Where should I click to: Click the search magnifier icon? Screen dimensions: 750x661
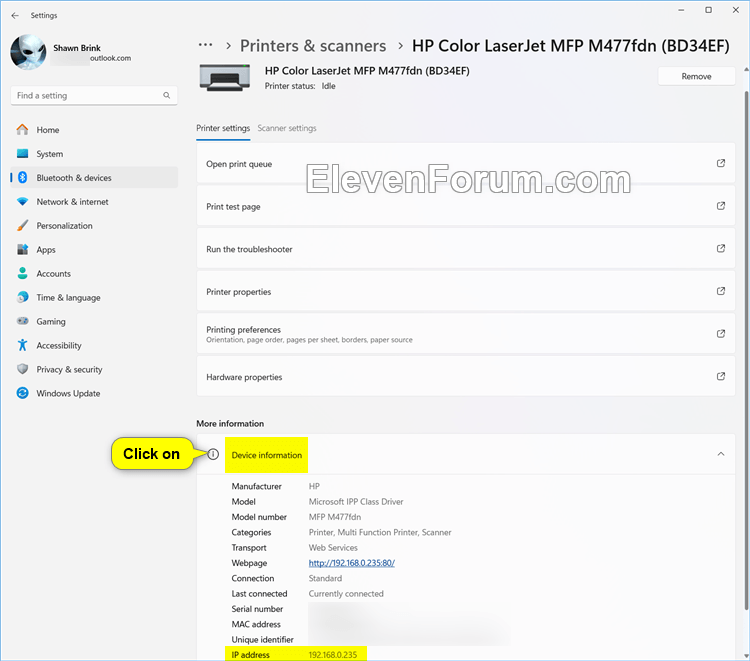coord(166,95)
